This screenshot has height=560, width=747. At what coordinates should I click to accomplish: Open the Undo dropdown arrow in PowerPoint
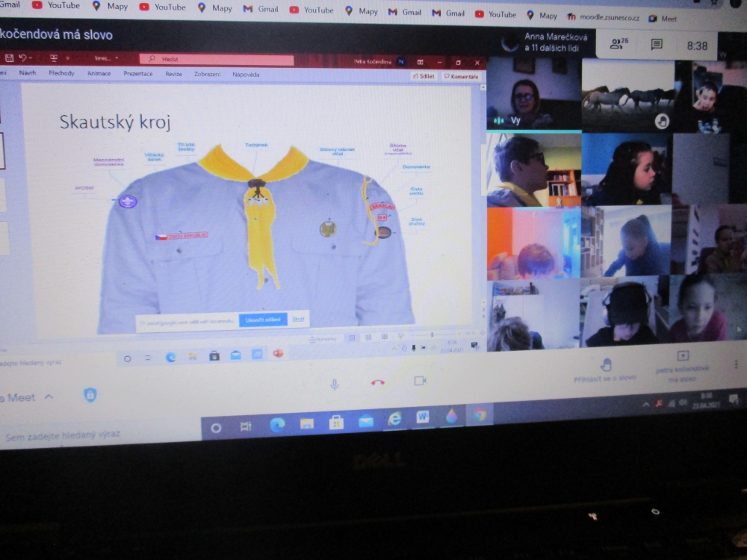click(31, 58)
